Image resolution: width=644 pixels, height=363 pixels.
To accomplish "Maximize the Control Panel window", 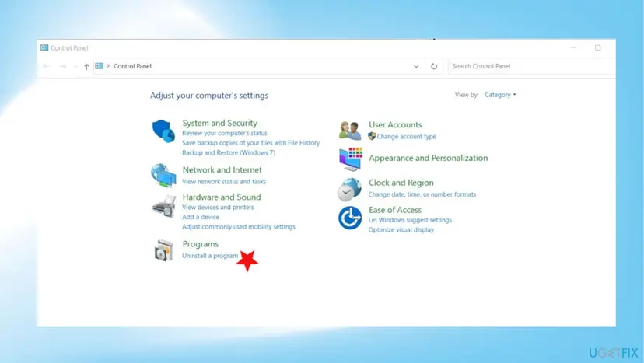I will [598, 47].
